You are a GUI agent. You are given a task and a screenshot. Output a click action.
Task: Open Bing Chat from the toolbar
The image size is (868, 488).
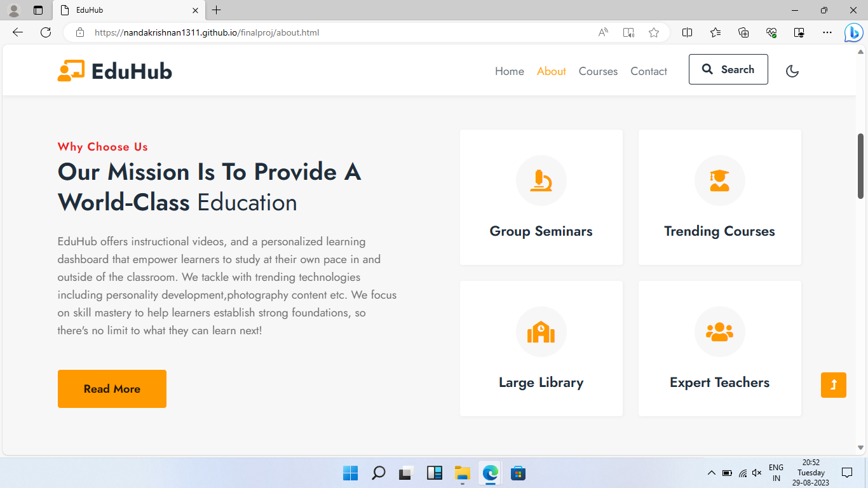[x=853, y=32]
